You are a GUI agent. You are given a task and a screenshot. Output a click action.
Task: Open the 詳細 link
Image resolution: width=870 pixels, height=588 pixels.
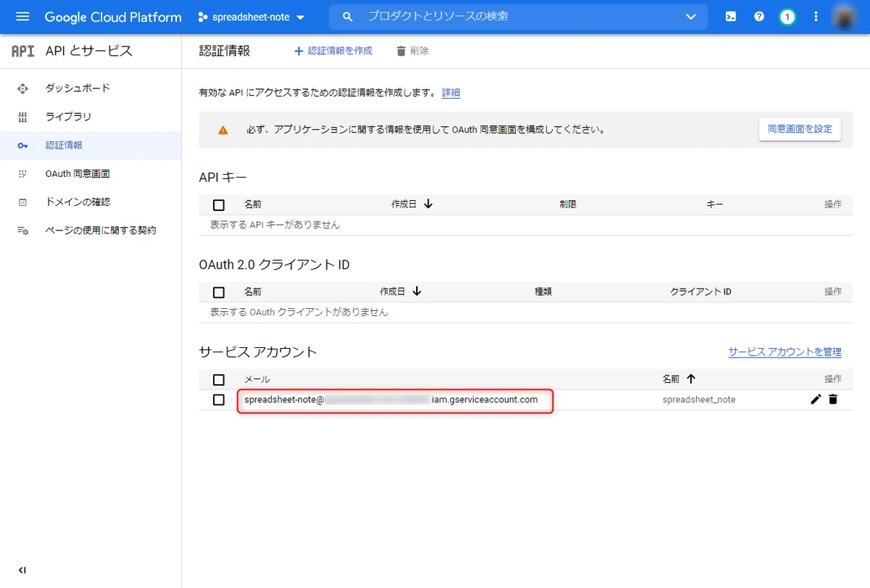pyautogui.click(x=451, y=93)
